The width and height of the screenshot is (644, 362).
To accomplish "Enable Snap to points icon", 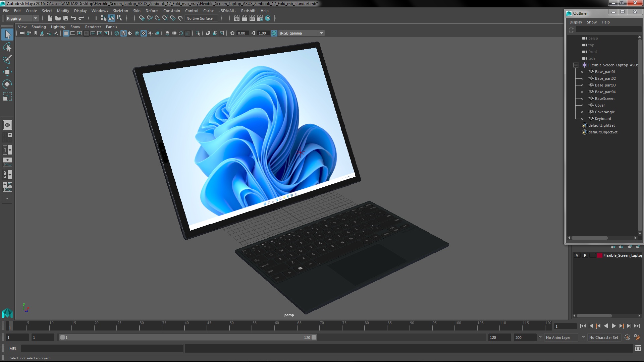I will [x=157, y=18].
